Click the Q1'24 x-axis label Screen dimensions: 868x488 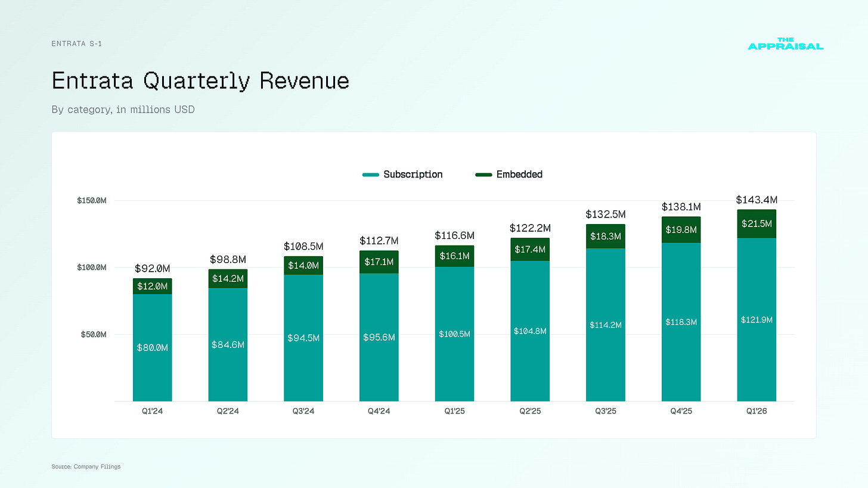pyautogui.click(x=152, y=412)
